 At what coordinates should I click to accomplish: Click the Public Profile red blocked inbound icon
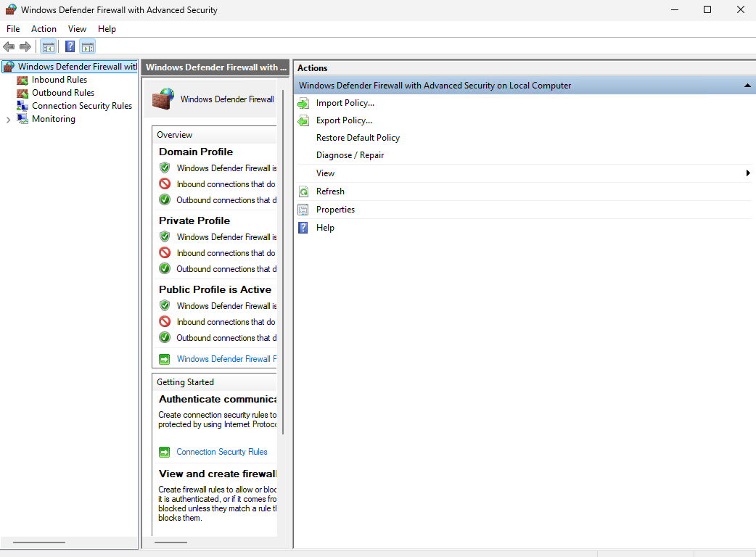click(x=165, y=321)
